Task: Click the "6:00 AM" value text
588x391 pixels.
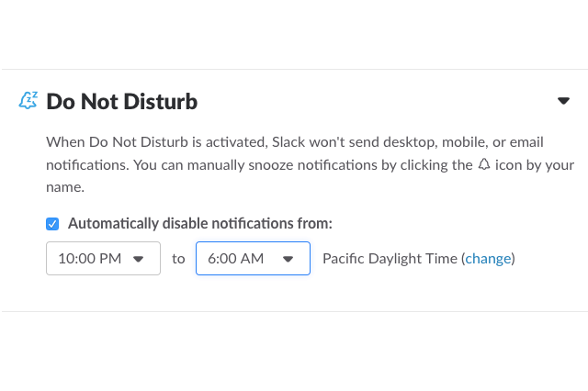Action: click(x=236, y=259)
